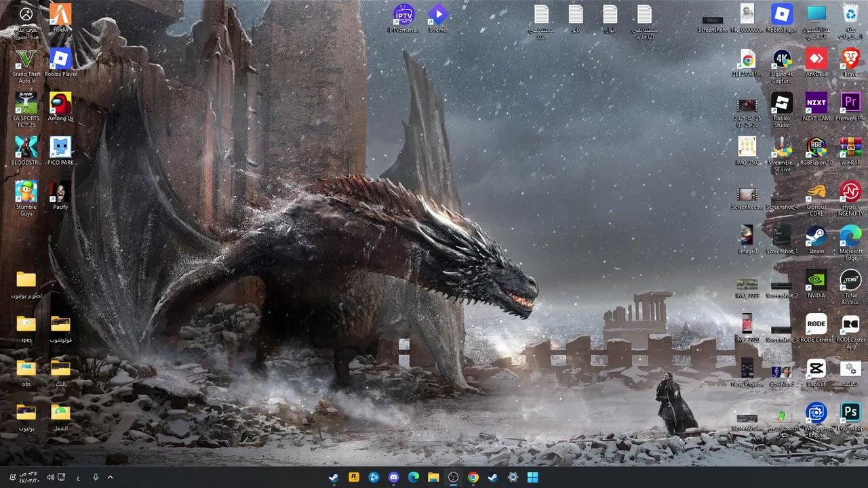Select the image0 picture file
This screenshot has height=488, width=868.
[747, 240]
